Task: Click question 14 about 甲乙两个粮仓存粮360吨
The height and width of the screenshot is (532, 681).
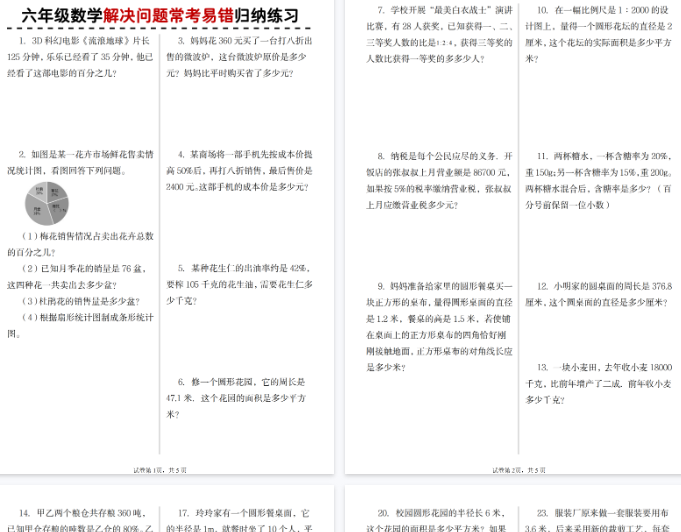Action: [x=80, y=520]
